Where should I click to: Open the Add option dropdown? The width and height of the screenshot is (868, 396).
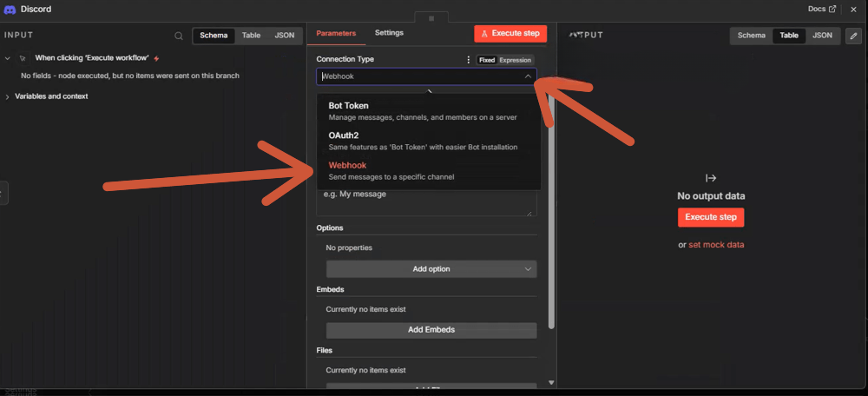click(x=431, y=269)
